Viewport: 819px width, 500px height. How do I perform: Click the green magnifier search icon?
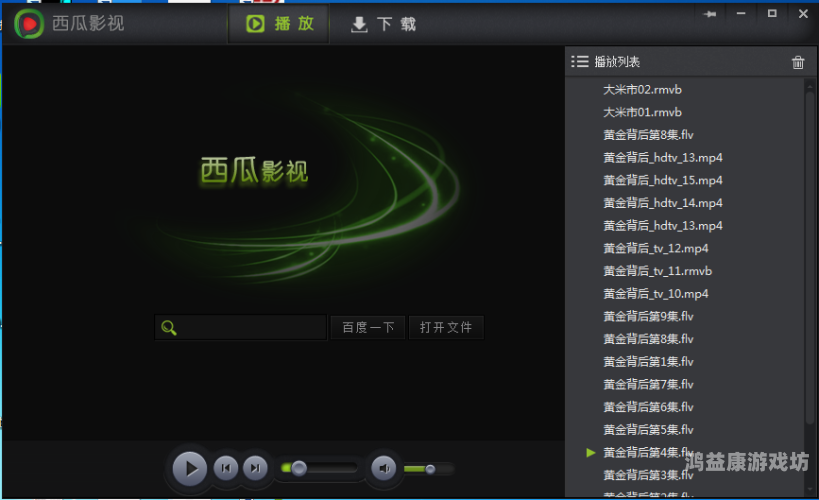coord(169,327)
